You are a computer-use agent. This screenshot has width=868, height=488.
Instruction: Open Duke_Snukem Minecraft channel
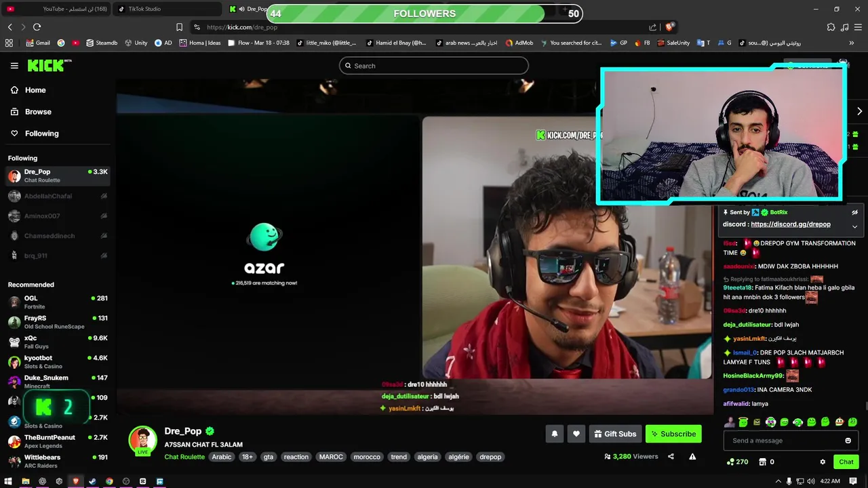pyautogui.click(x=58, y=382)
